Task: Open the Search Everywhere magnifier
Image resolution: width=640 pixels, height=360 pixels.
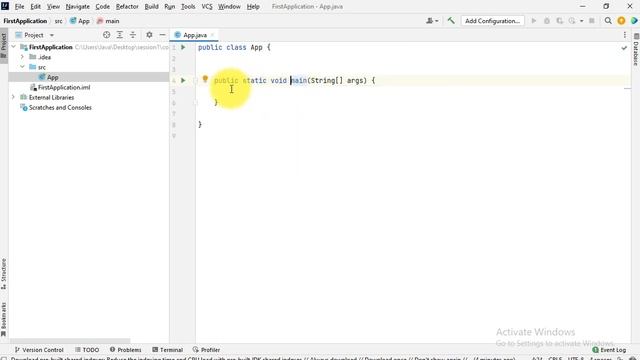Action: (608, 21)
